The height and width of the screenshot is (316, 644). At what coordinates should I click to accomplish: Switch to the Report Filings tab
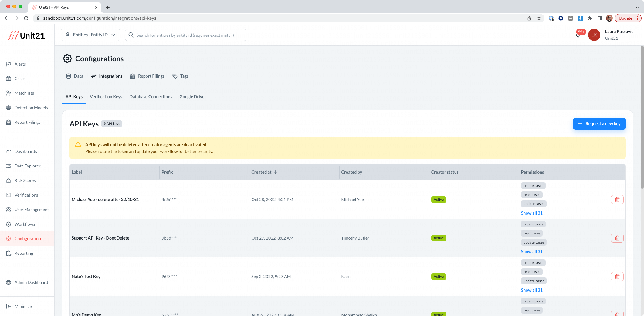(147, 76)
